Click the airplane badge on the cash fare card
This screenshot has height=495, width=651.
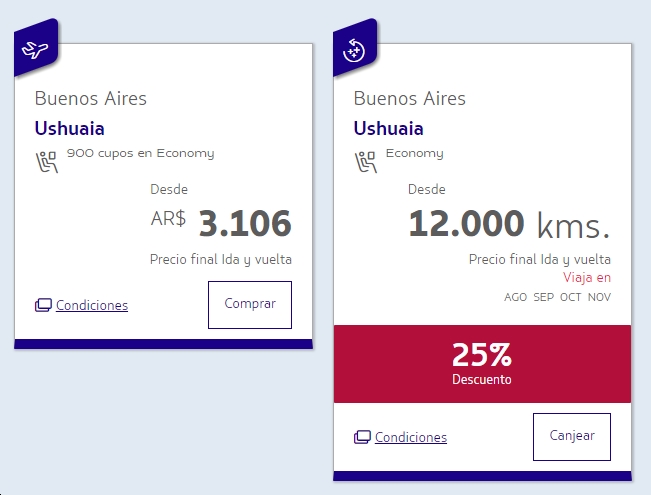click(x=35, y=49)
